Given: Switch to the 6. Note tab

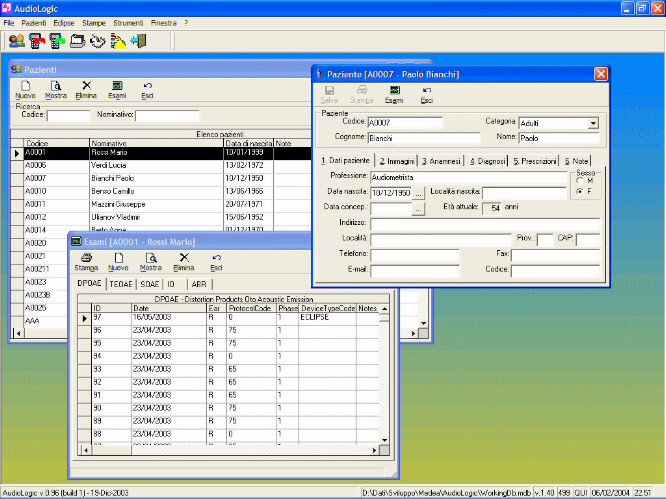Looking at the screenshot, I should tap(576, 161).
